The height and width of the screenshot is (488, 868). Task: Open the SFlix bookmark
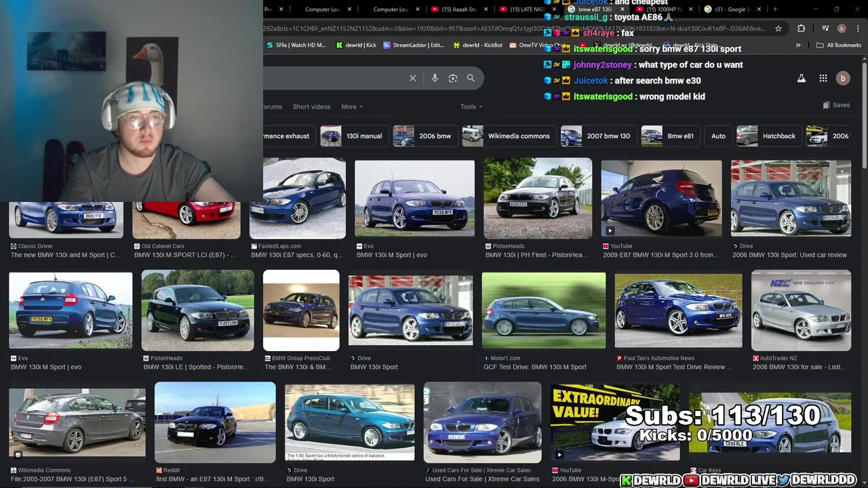point(296,45)
